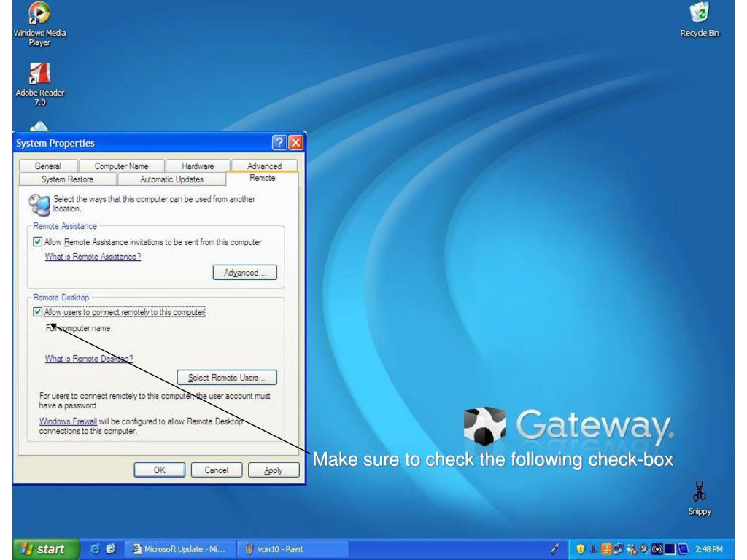Click the wireless signal tray icon
This screenshot has height=560, width=747.
point(657,549)
